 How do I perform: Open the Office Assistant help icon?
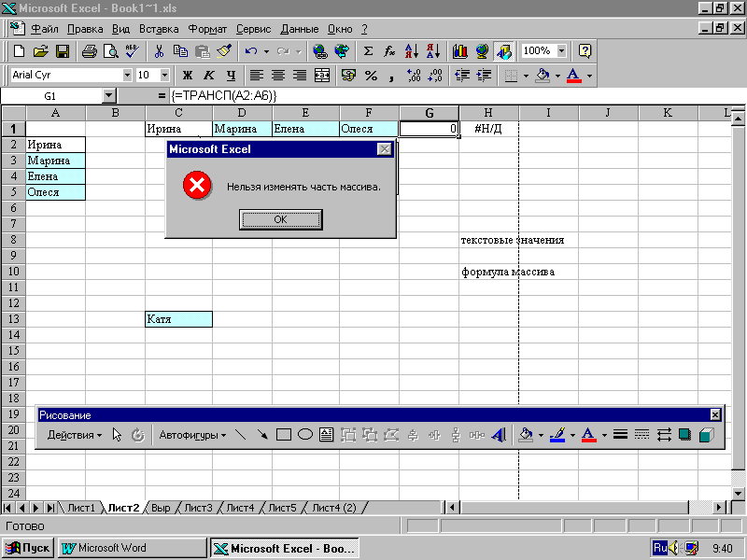[585, 51]
